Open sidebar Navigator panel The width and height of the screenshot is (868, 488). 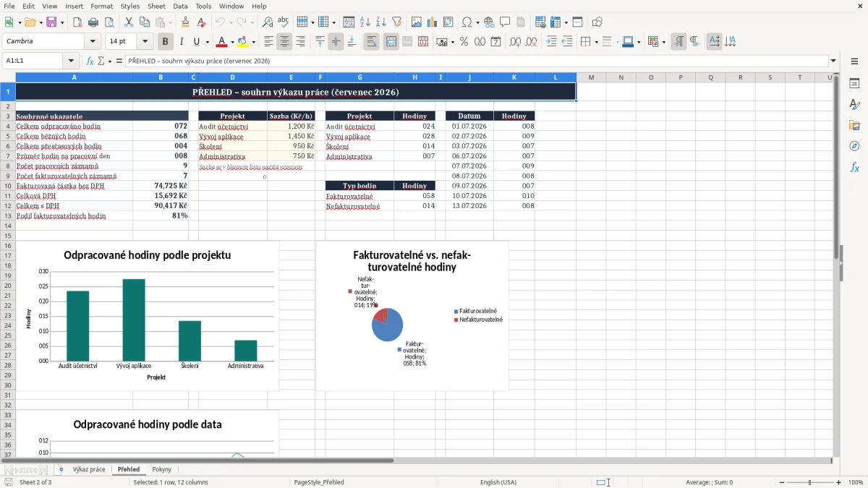854,146
